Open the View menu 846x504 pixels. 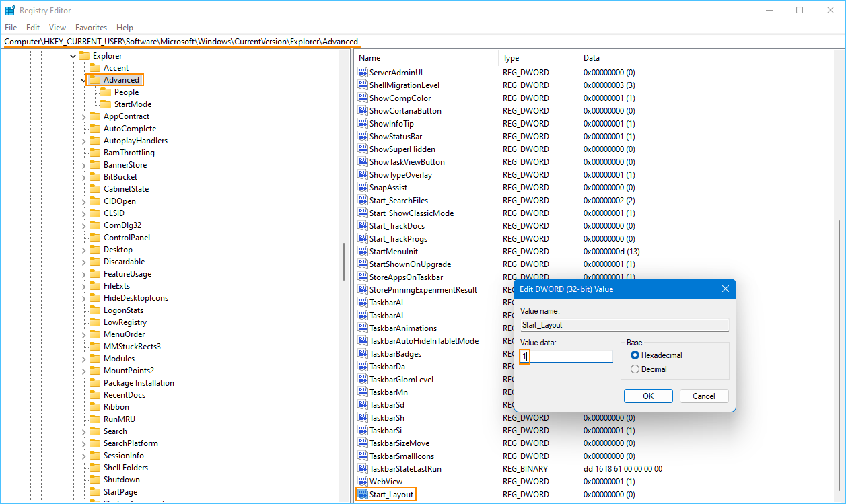[x=58, y=28]
